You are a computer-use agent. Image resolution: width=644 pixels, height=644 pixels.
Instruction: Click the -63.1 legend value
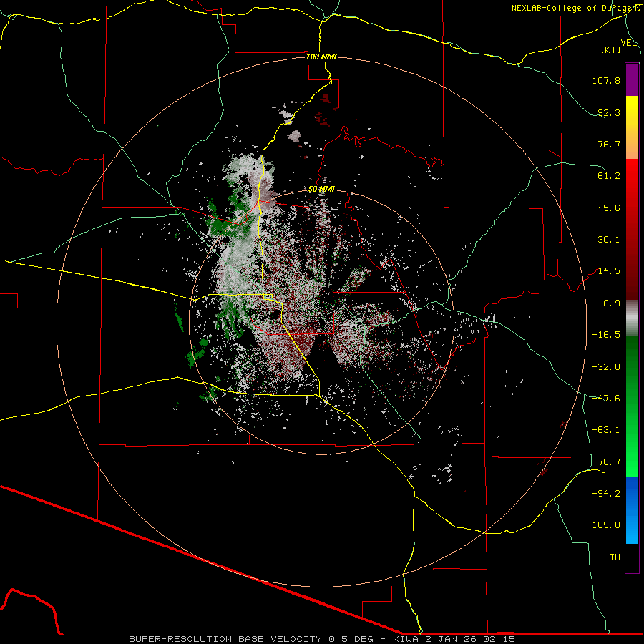(x=606, y=430)
